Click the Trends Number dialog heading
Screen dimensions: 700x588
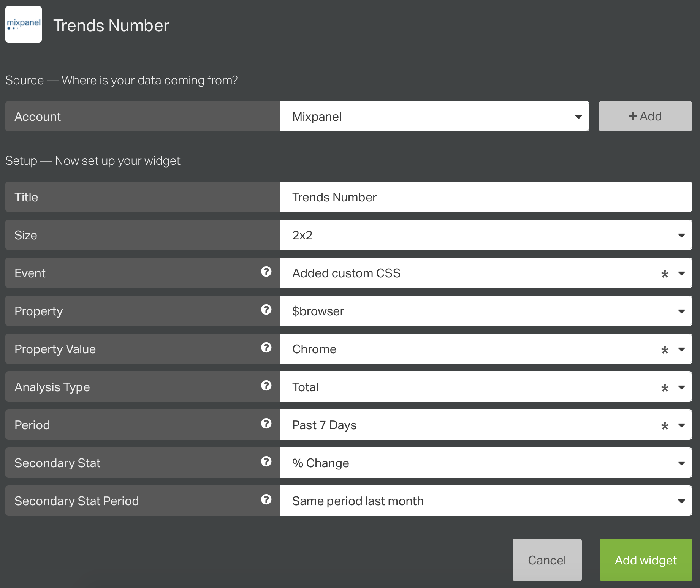[111, 25]
